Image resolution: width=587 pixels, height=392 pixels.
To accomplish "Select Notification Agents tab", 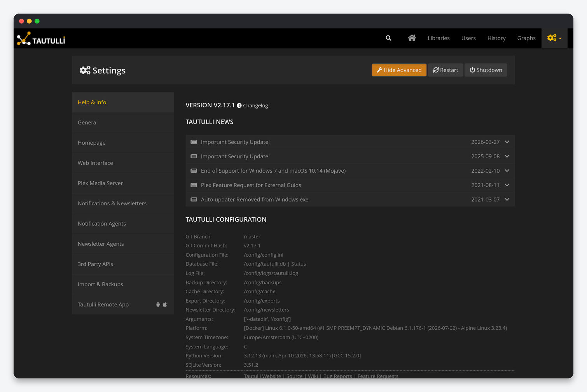I will [123, 224].
